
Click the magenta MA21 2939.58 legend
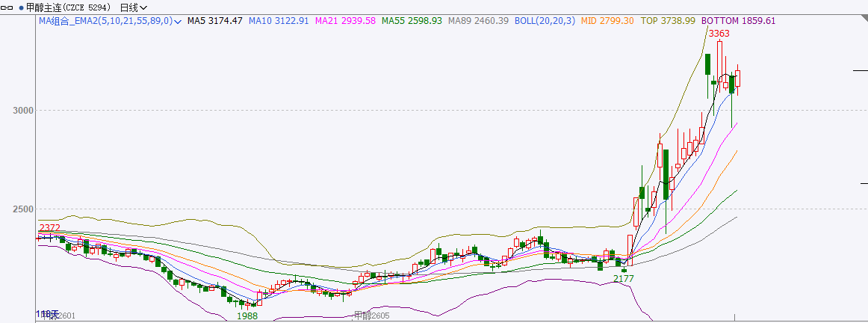click(345, 21)
